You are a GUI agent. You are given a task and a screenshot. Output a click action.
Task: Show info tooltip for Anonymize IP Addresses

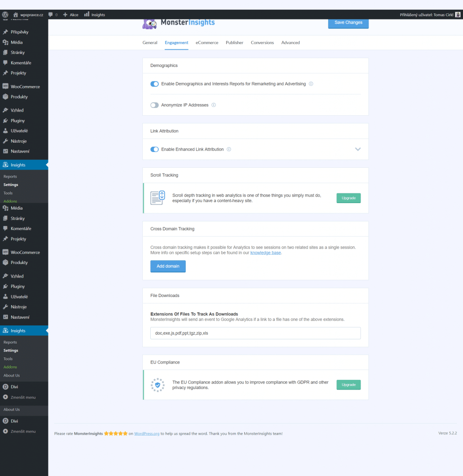click(214, 105)
